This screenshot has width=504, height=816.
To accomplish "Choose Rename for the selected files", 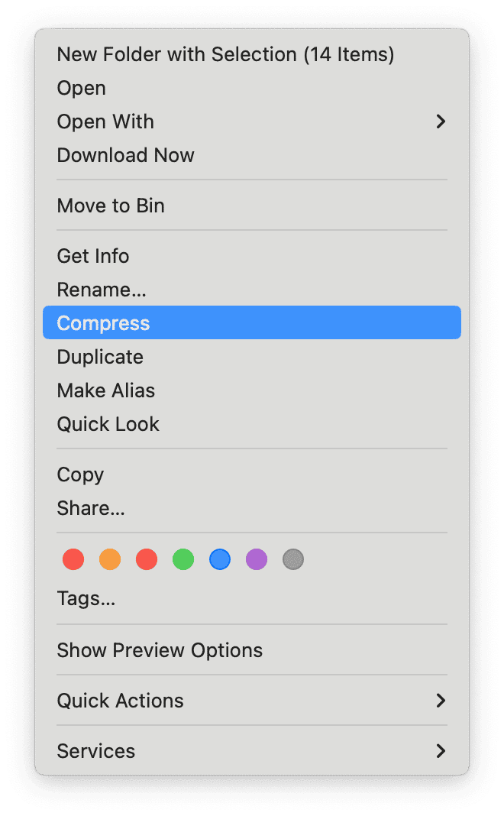I will coord(101,290).
